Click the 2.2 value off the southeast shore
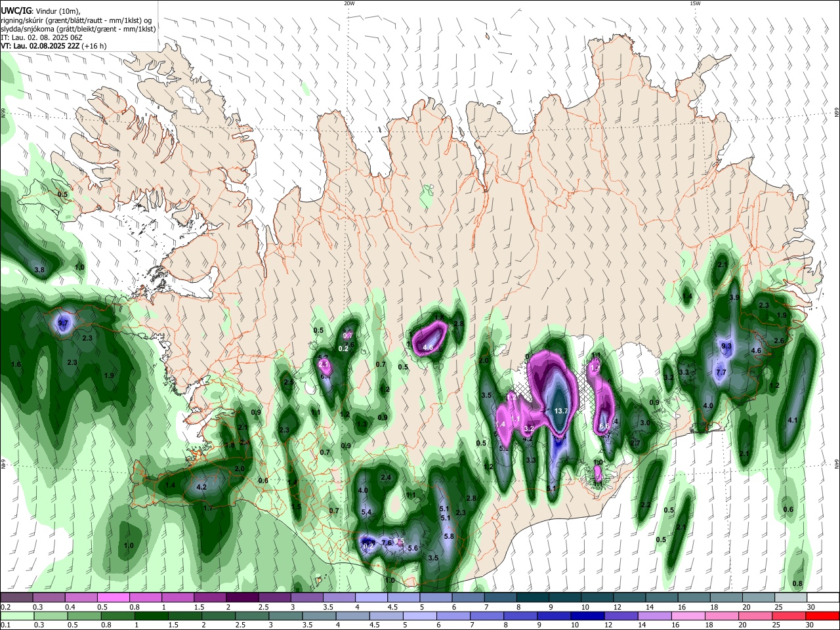 (x=645, y=505)
